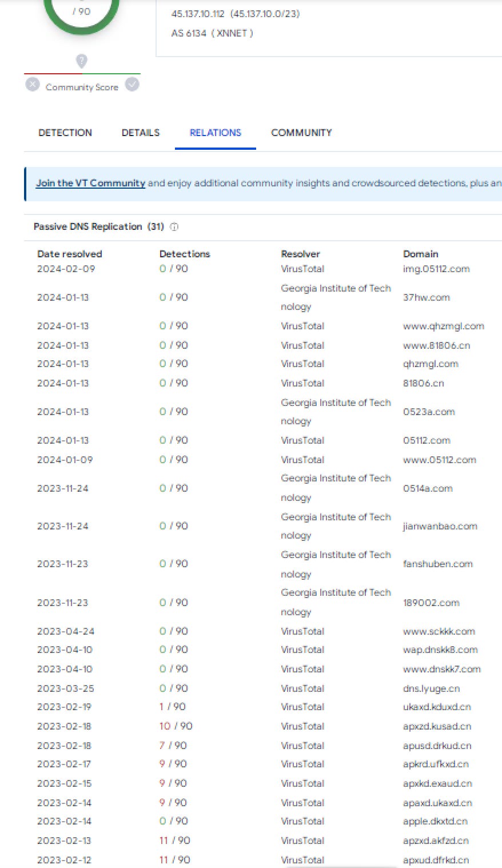Open domain 189002.com

(431, 603)
